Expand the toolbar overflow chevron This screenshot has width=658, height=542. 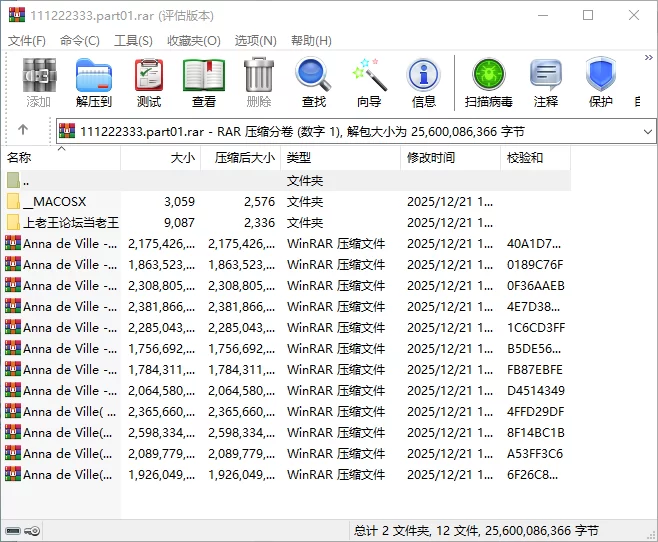point(649,57)
